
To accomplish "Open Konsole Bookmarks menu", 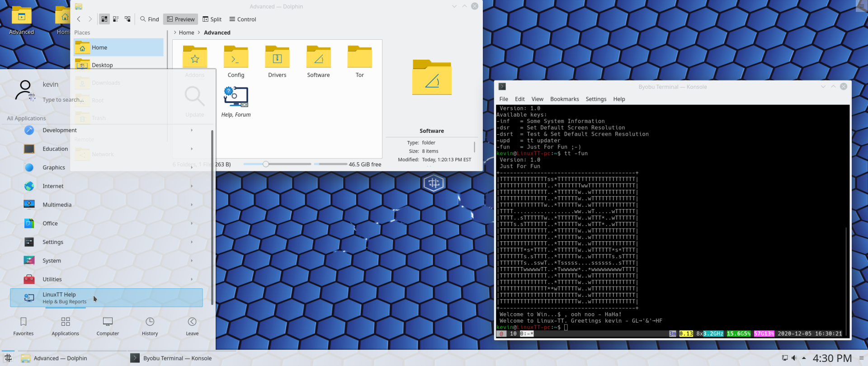I will coord(564,99).
